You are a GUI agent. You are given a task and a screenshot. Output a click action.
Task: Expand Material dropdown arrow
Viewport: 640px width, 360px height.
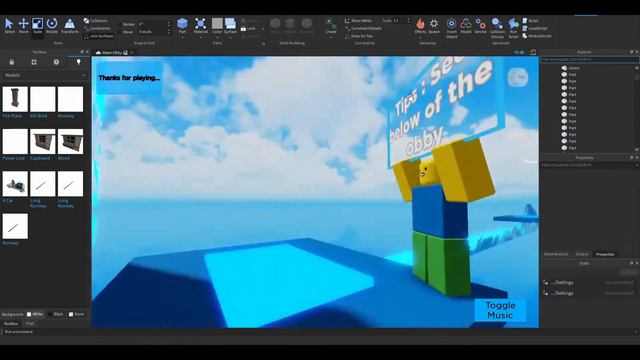200,37
